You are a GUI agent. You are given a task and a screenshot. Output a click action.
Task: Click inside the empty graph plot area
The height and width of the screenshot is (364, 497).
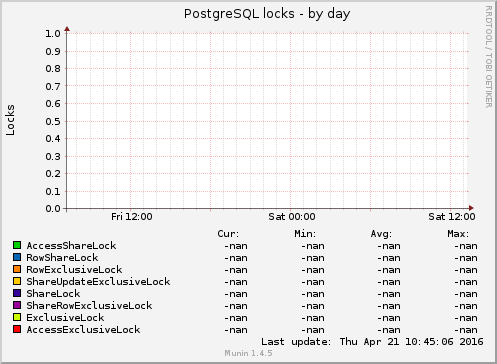(x=267, y=121)
